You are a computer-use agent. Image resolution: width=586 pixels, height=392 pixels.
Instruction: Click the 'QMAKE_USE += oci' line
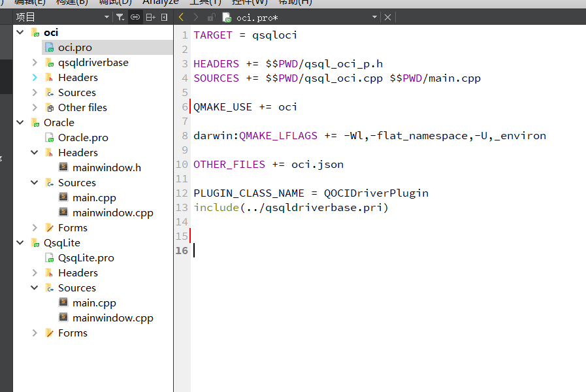click(245, 107)
